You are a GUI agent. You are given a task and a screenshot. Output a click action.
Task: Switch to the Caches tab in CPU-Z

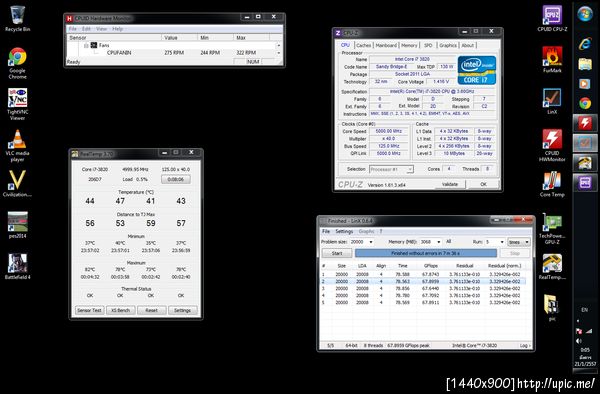point(364,45)
